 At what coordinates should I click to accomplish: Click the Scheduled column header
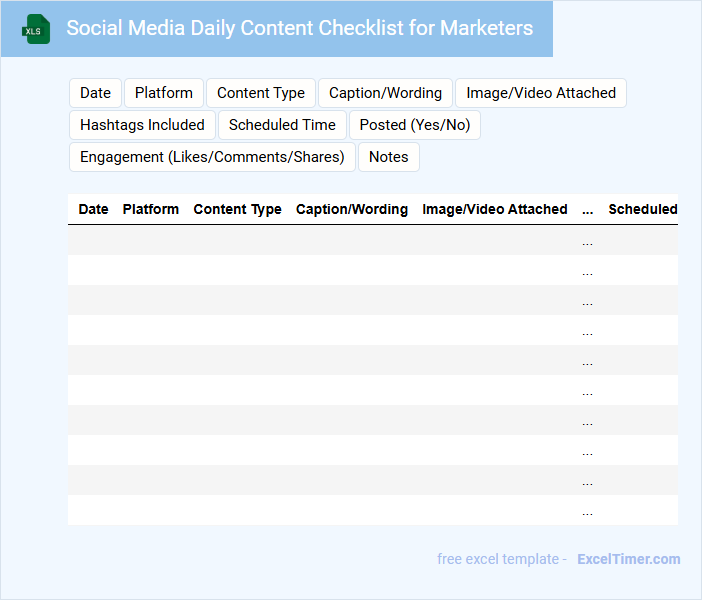[642, 210]
